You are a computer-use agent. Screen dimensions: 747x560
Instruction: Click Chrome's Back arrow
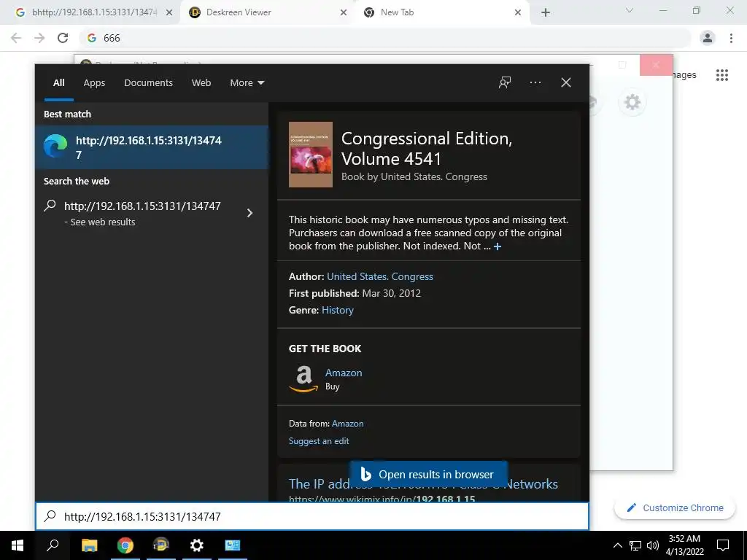[16, 38]
